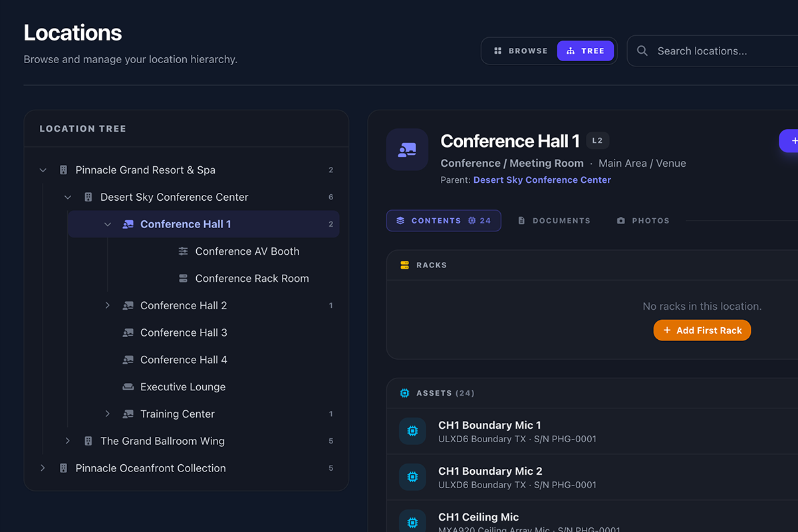
Task: Open the Desert Sky Conference Center parent link
Action: click(x=541, y=180)
